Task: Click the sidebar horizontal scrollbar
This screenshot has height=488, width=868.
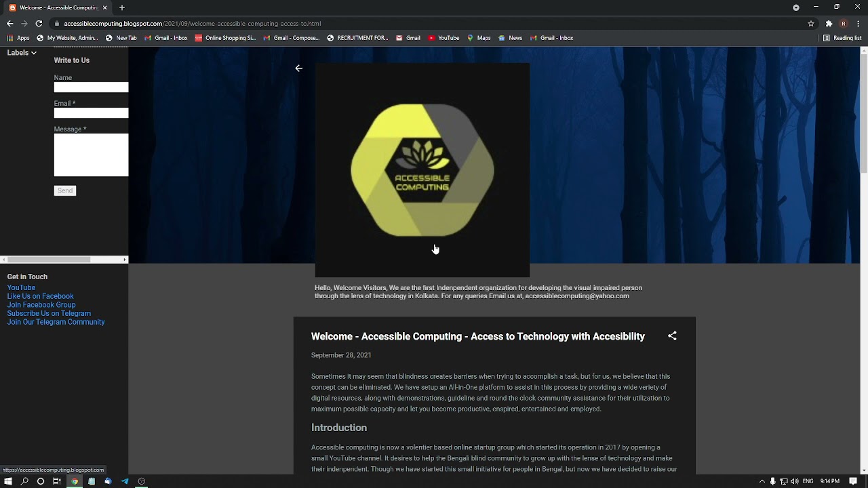Action: click(x=49, y=260)
